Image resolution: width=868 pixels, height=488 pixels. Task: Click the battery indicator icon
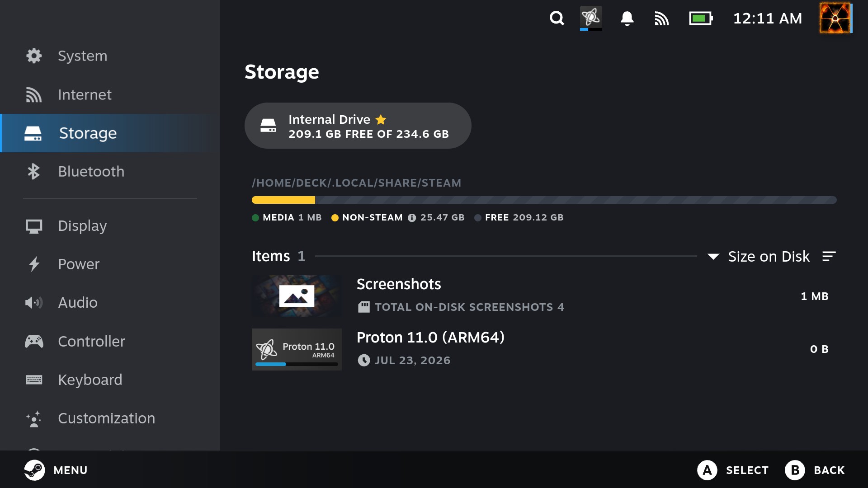(701, 19)
